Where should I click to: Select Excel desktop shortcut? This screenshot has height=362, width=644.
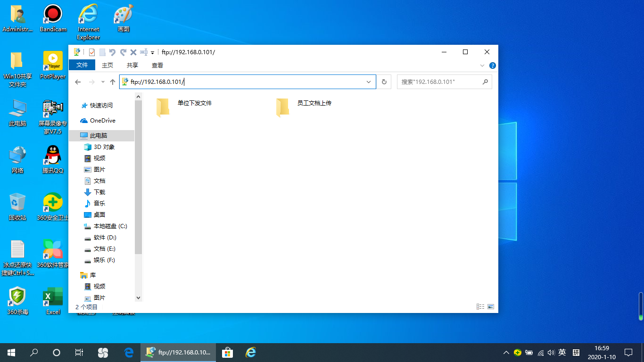tap(53, 301)
